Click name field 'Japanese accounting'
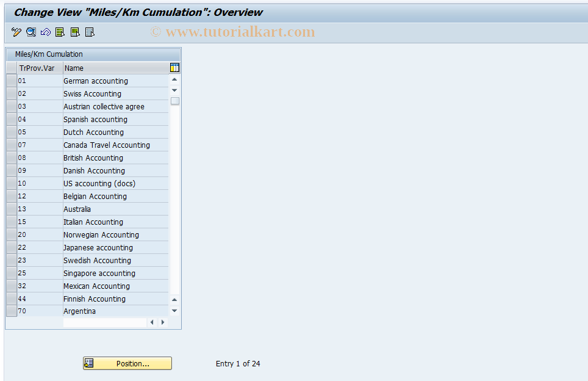Screen dimensions: 588x381 115,247
